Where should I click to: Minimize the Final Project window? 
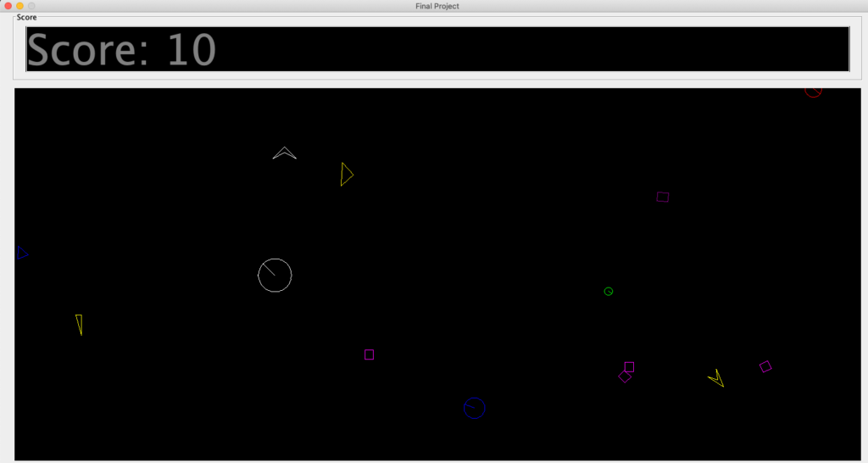[x=20, y=6]
